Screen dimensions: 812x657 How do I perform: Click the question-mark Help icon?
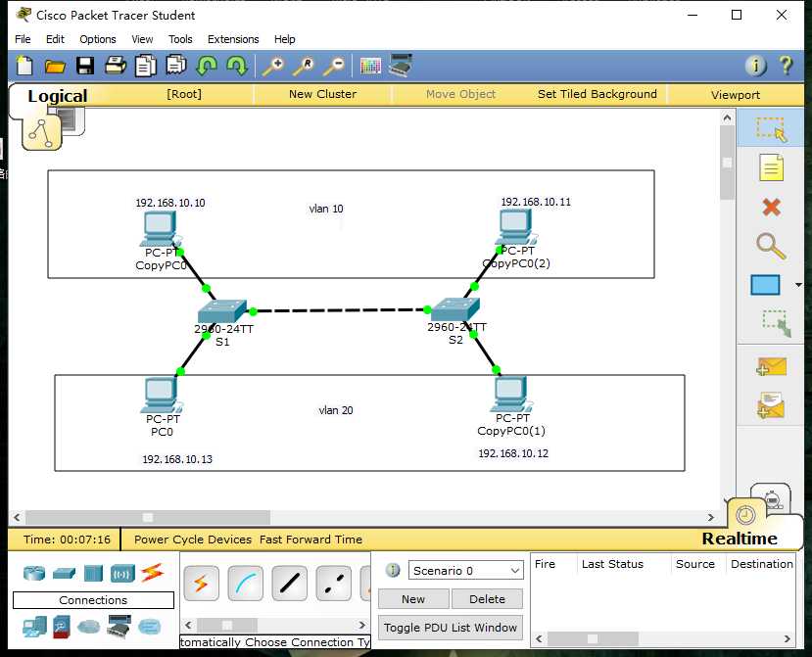click(x=786, y=66)
